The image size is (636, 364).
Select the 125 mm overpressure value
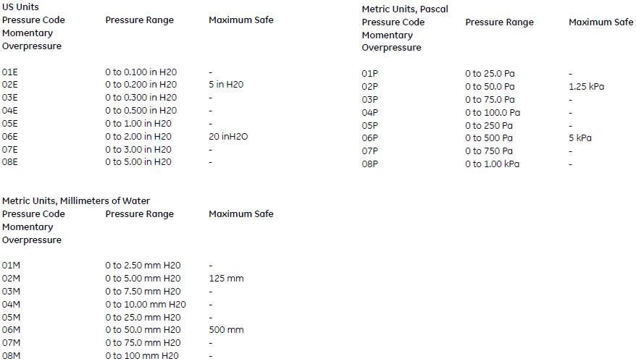pyautogui.click(x=226, y=278)
